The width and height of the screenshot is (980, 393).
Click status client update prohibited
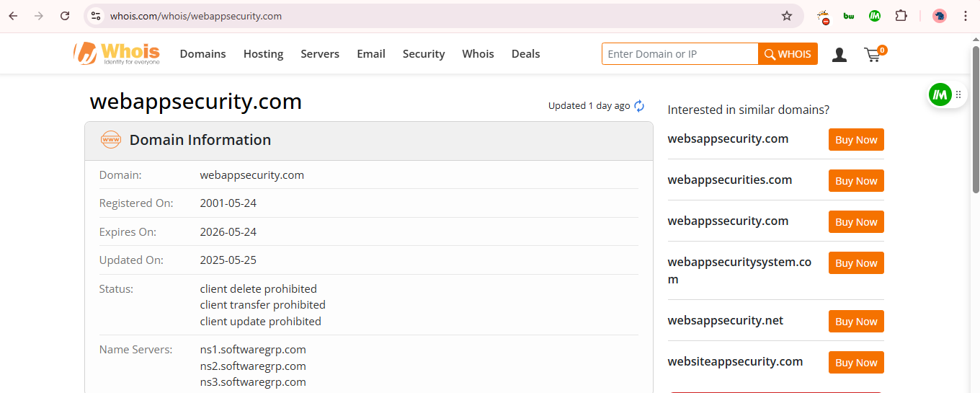coord(261,322)
